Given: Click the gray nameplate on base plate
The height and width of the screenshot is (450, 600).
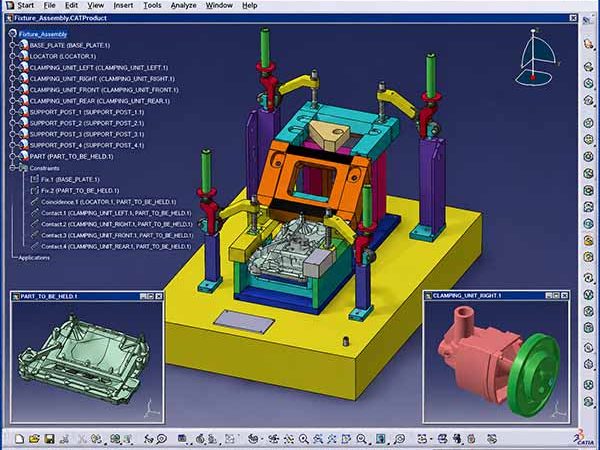Looking at the screenshot, I should (x=244, y=321).
